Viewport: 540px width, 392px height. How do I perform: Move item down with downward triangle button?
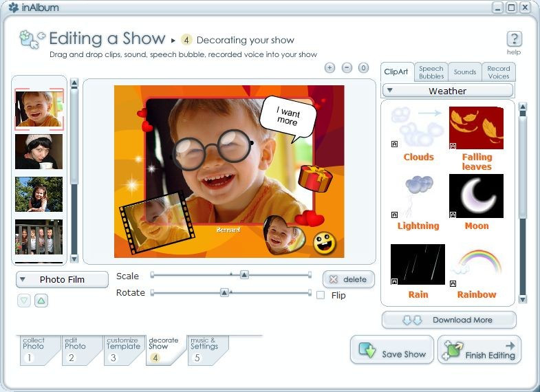tap(24, 301)
